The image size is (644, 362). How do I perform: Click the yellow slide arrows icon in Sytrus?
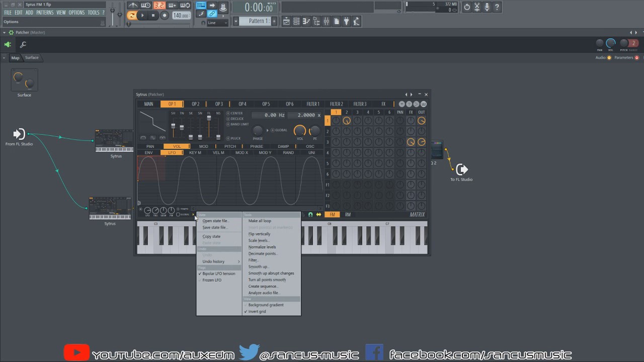(x=318, y=215)
